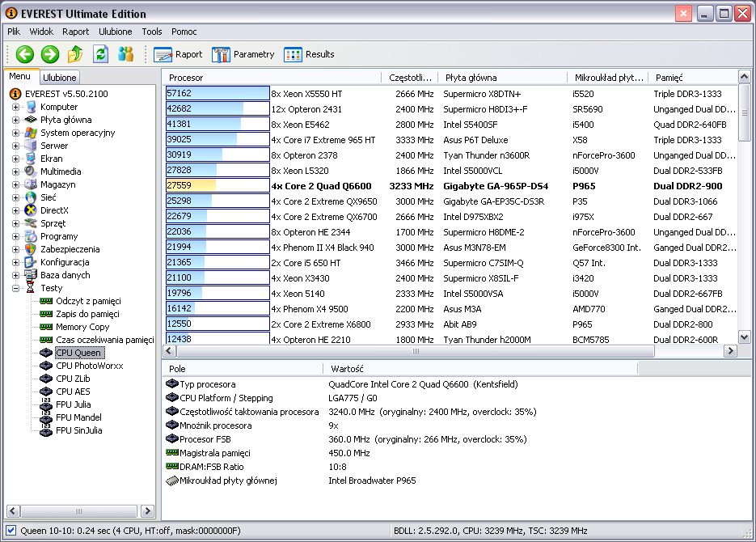Toggle the status bar checkbox
Screen dimensions: 756x542
[x=10, y=531]
